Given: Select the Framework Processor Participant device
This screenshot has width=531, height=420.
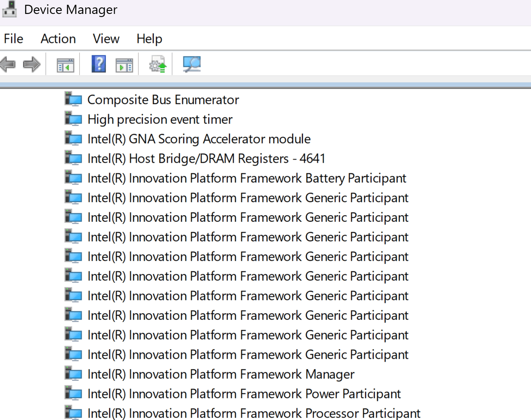Looking at the screenshot, I should point(254,413).
